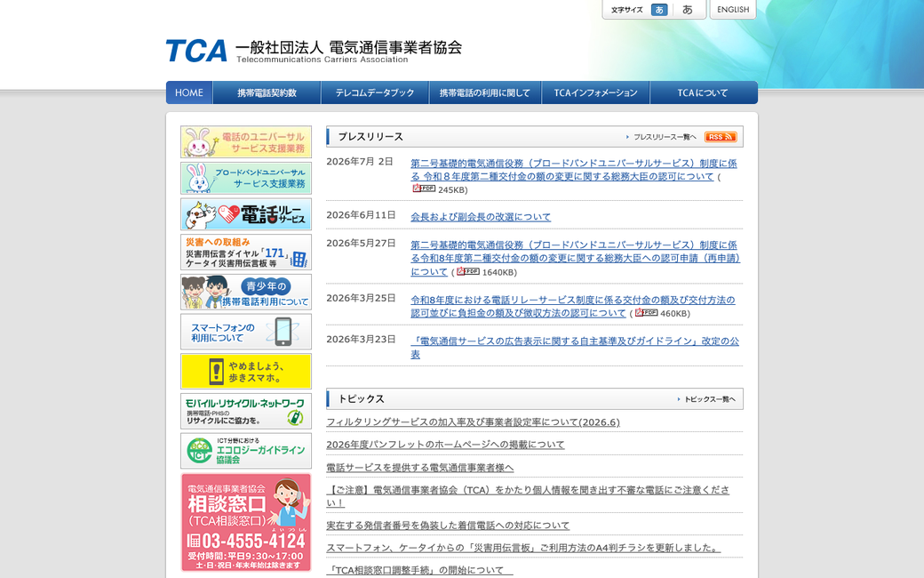Open the 災害への取組み 171 banner
Viewport: 924px width, 578px height.
click(246, 252)
